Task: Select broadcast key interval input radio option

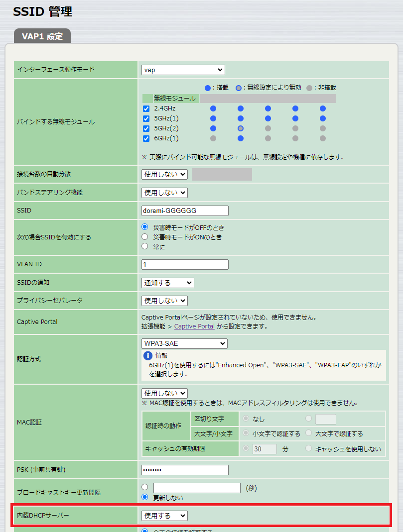Action: tap(145, 487)
